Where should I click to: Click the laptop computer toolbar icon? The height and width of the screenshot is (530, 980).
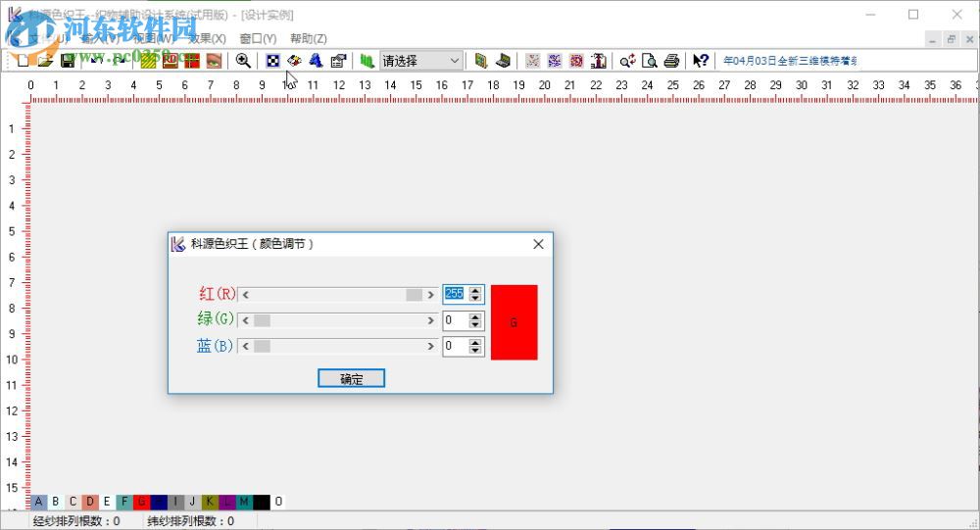pos(503,61)
